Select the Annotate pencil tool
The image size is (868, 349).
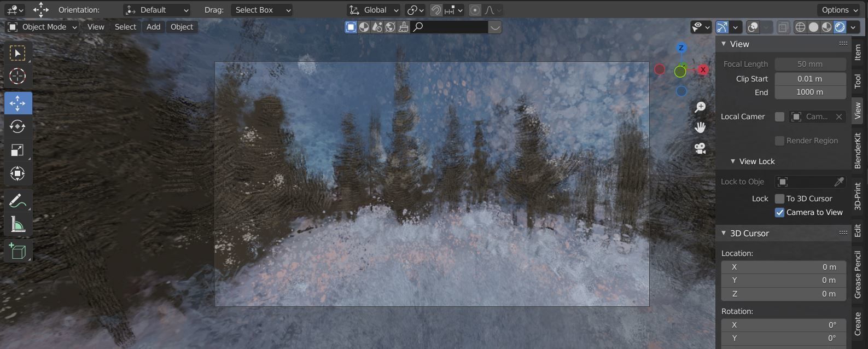pos(18,201)
